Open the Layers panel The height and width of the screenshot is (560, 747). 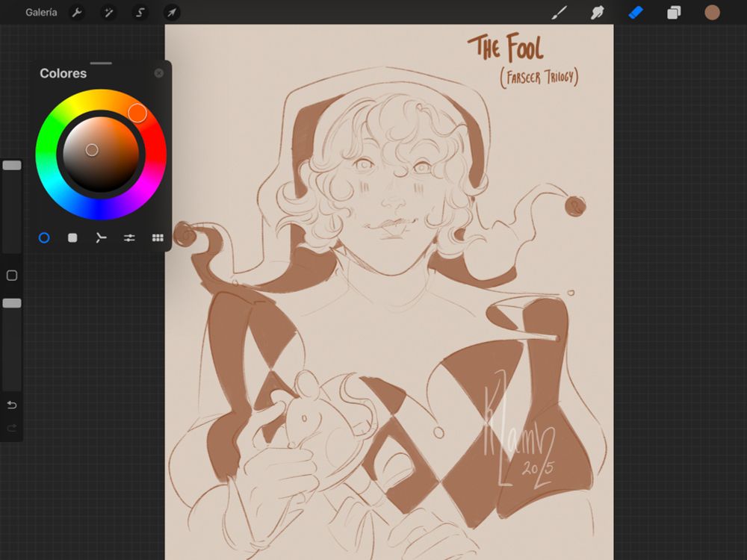point(674,13)
